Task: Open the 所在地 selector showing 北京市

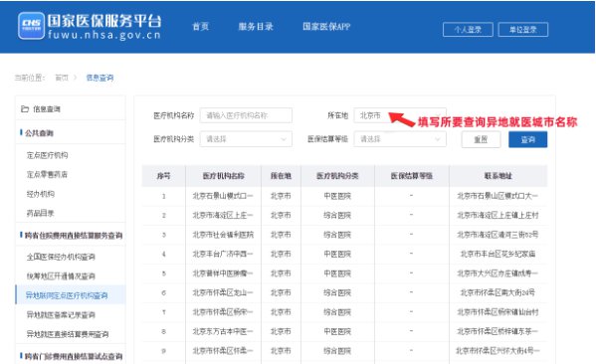Action: (400, 115)
